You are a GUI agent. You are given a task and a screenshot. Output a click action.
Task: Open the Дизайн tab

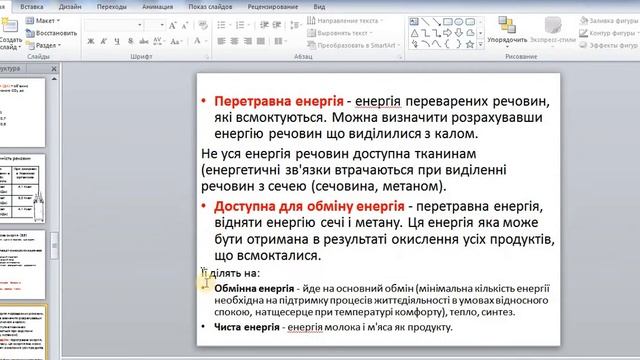click(x=70, y=7)
